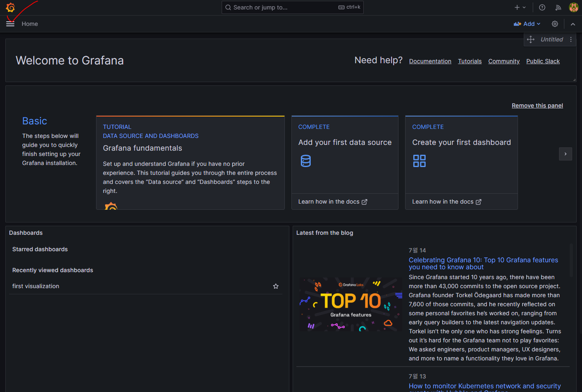582x392 pixels.
Task: Open Learn how link under first dashboard
Action: point(447,202)
